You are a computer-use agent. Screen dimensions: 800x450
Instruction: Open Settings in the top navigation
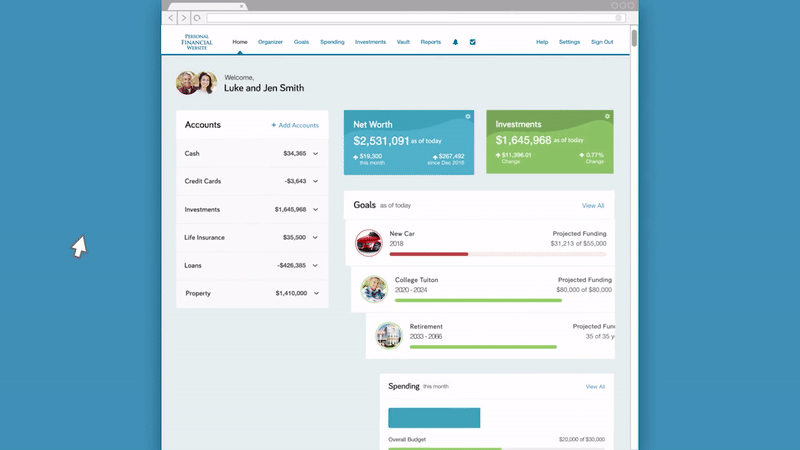coord(569,42)
